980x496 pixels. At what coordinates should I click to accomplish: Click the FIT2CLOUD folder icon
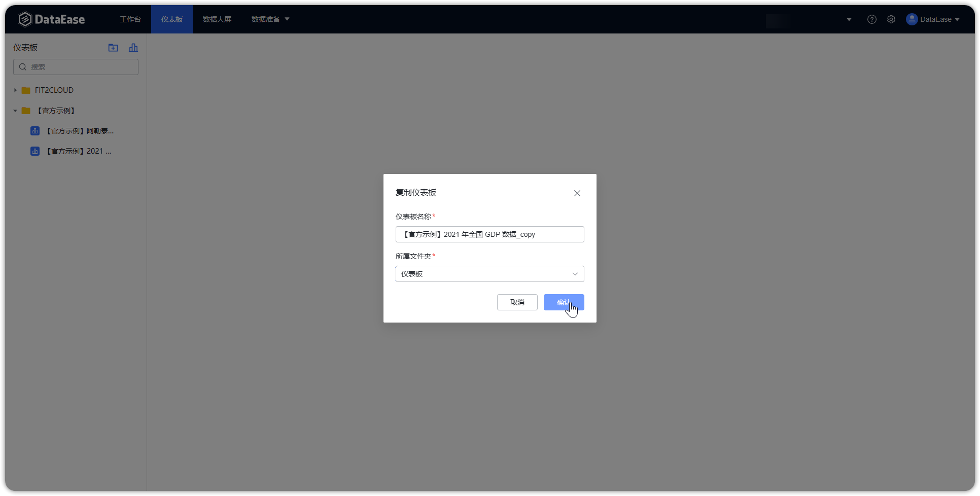coord(26,90)
